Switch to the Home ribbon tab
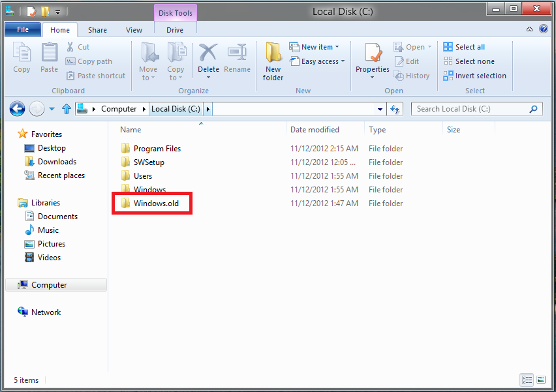Screen dimensions: 556x392 coord(60,30)
